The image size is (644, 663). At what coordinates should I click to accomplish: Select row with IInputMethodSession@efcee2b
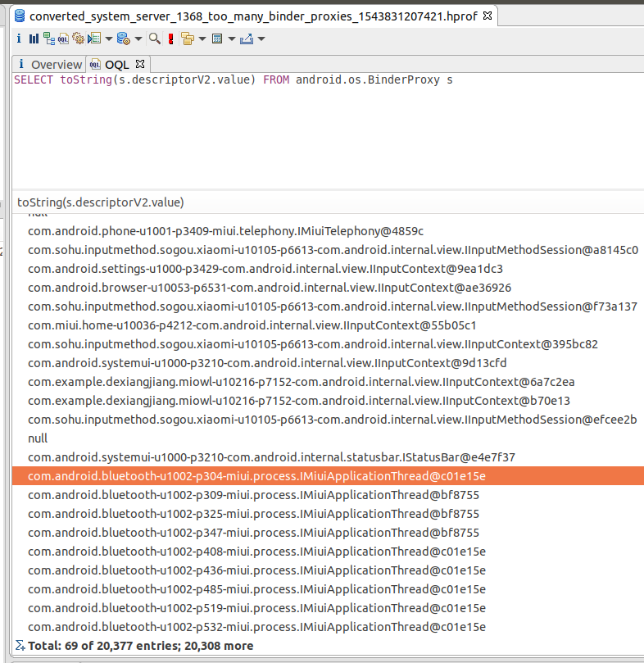[328, 420]
